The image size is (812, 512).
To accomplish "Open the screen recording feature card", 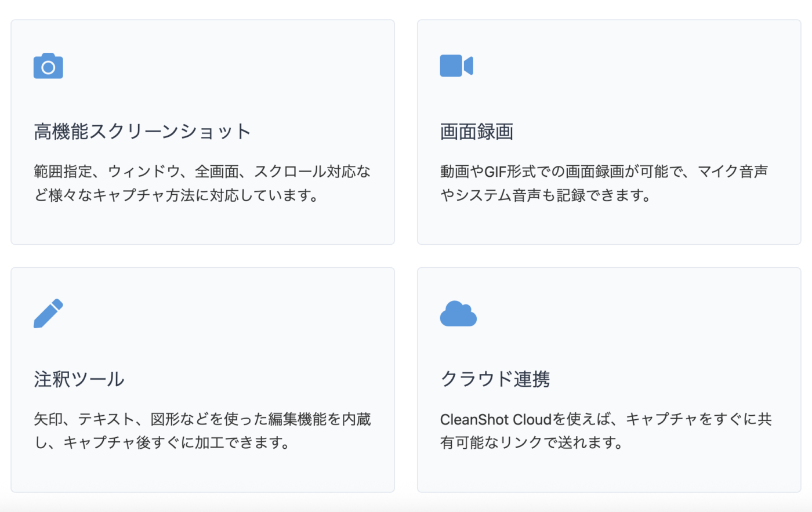I will pos(609,132).
